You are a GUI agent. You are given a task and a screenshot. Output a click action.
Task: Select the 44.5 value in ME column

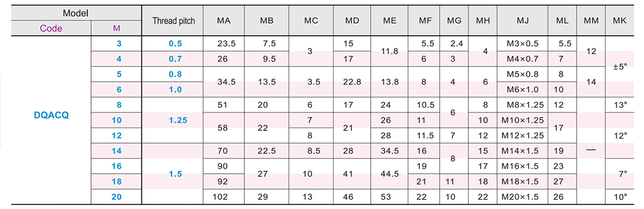pos(390,174)
